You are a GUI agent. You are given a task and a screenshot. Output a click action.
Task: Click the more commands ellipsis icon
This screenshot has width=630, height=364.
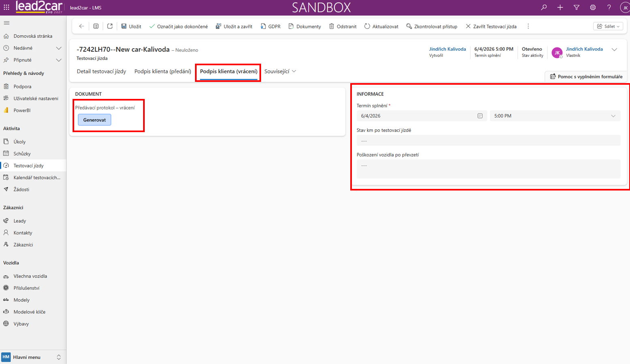[x=528, y=26]
